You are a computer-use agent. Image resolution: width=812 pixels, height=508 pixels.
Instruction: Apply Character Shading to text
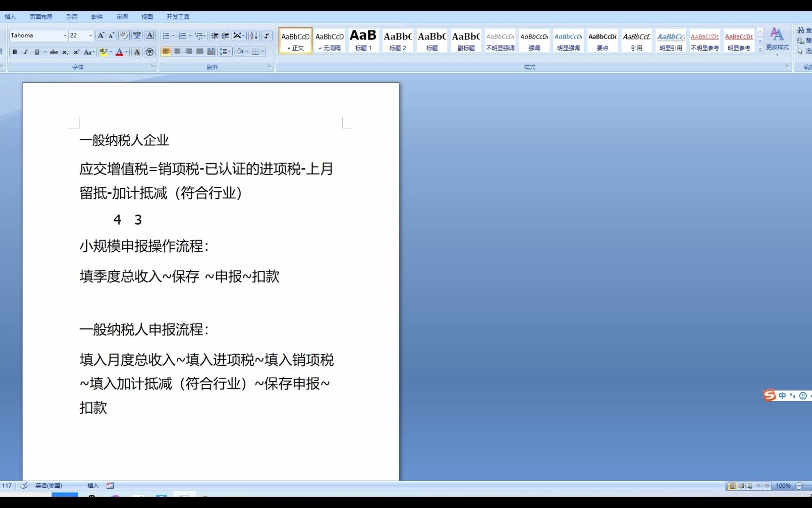137,52
